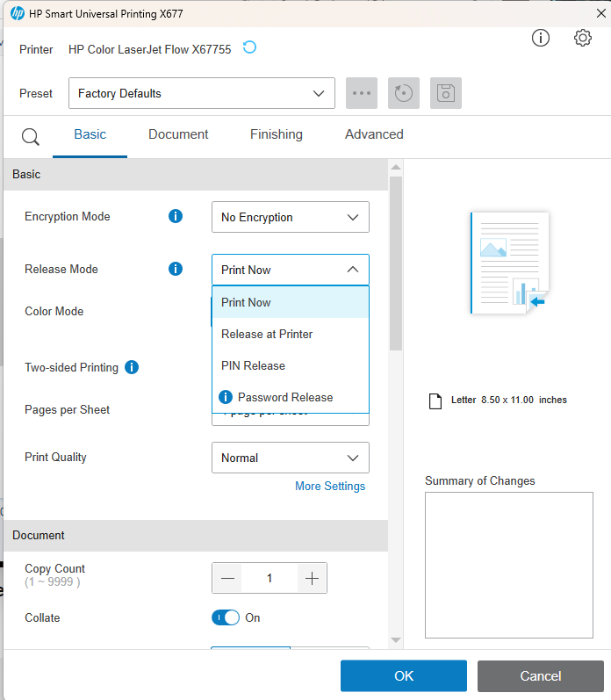
Task: Select Print Now option in list
Action: 291,302
